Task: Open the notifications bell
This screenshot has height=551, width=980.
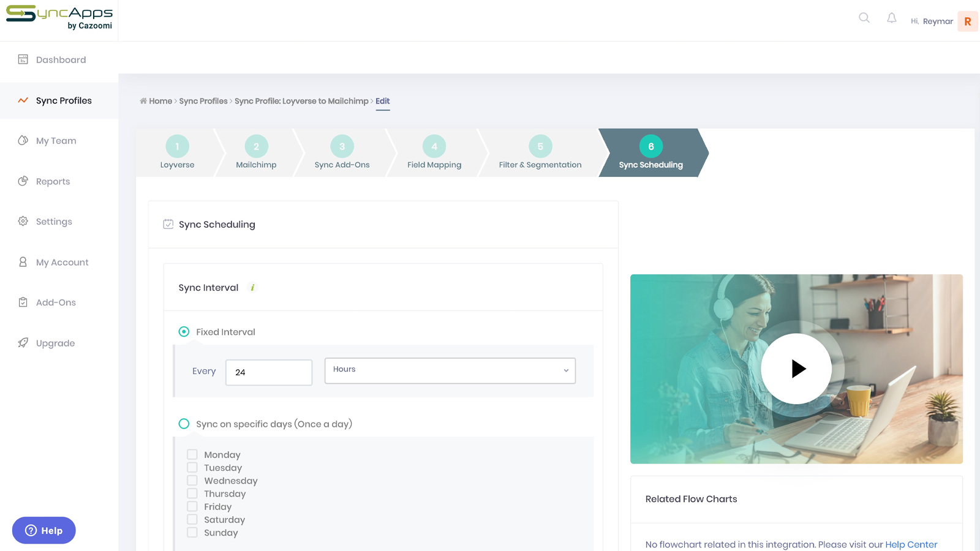Action: [x=892, y=18]
